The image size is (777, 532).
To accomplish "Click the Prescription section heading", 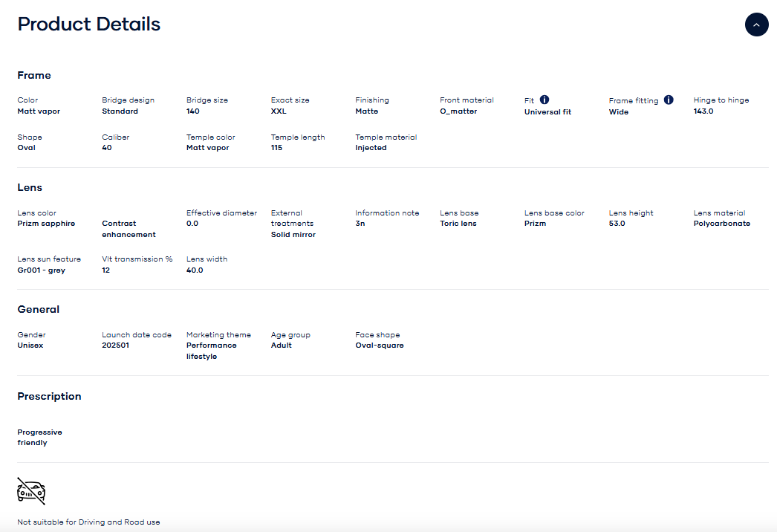I will pyautogui.click(x=49, y=396).
